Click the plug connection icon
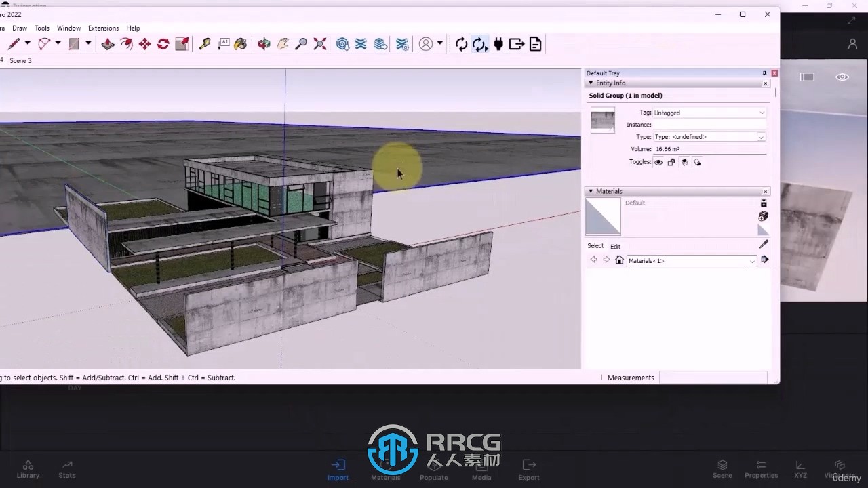The width and height of the screenshot is (868, 488). click(498, 44)
